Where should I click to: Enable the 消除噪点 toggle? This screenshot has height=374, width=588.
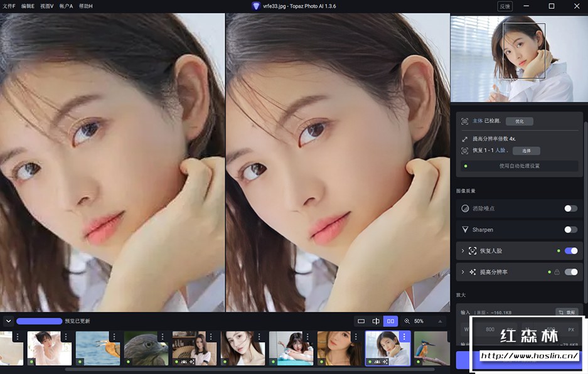(570, 208)
